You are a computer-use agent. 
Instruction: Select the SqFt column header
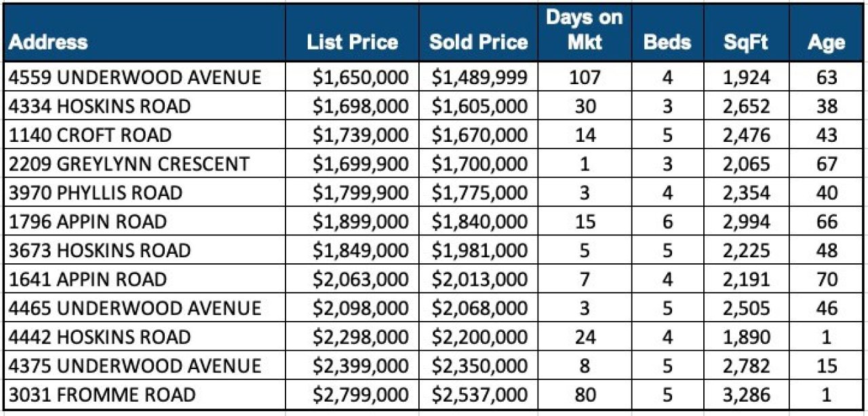(x=746, y=42)
